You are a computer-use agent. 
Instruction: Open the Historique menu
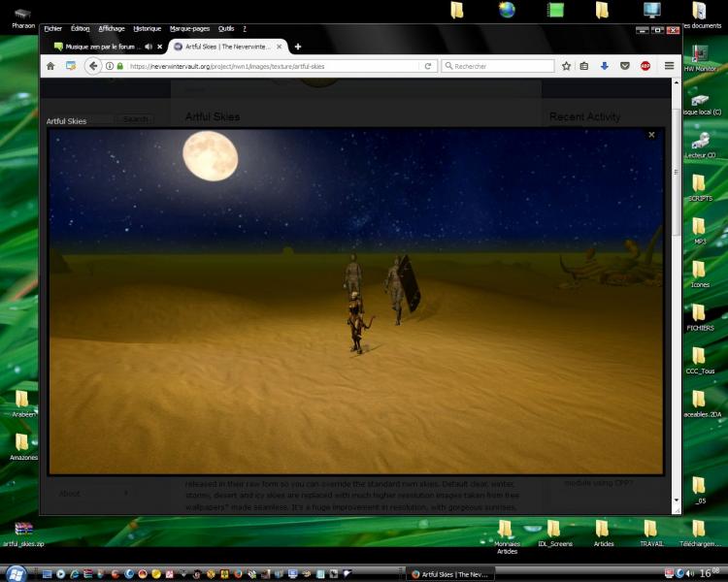[148, 29]
